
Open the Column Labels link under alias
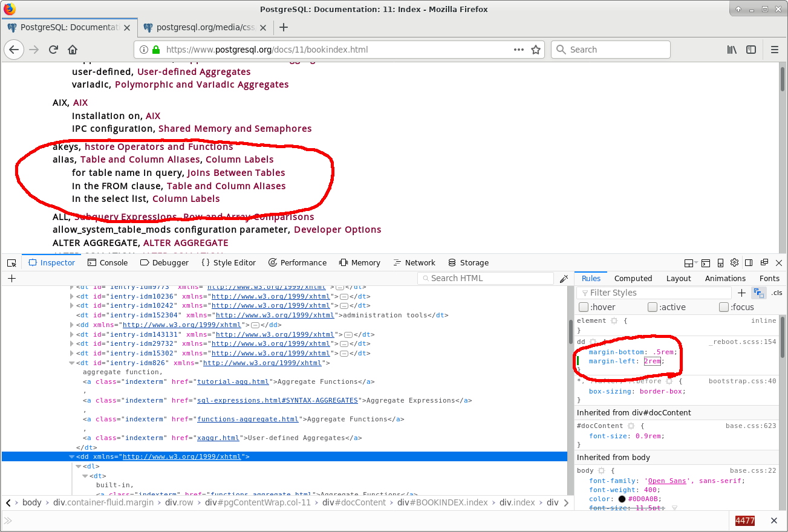coord(239,160)
